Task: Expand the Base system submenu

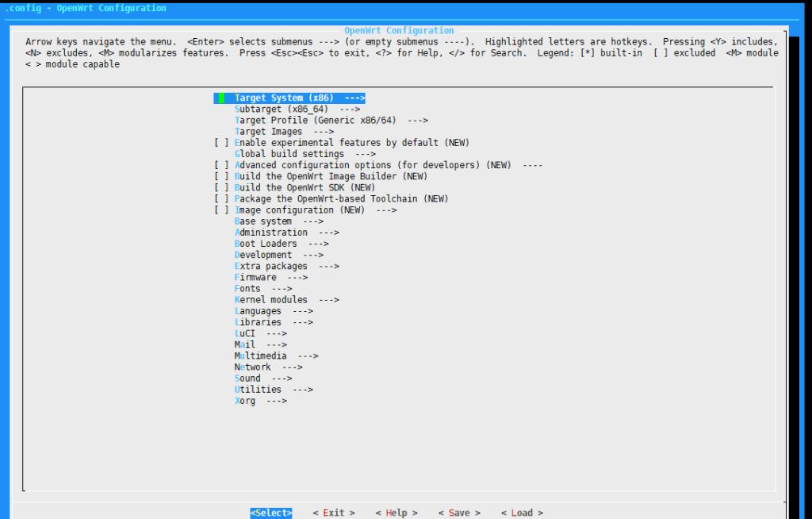Action: (x=279, y=221)
